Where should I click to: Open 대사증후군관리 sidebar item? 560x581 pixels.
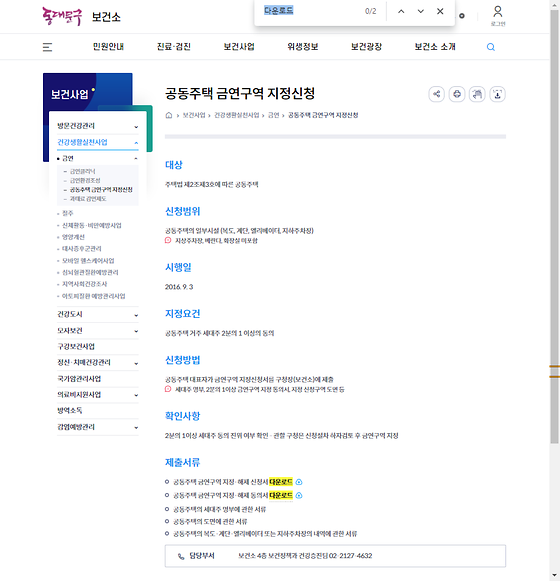pos(82,249)
